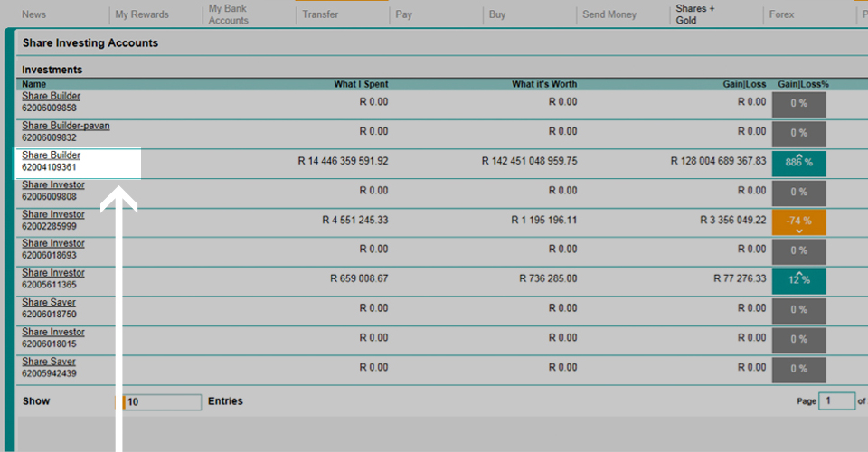The image size is (868, 452).
Task: Click the orange -74 % loss badge
Action: [x=799, y=221]
